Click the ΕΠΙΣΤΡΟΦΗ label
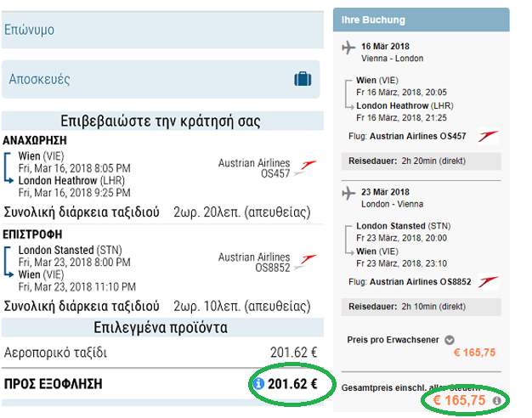532x418 pixels. coord(32,234)
